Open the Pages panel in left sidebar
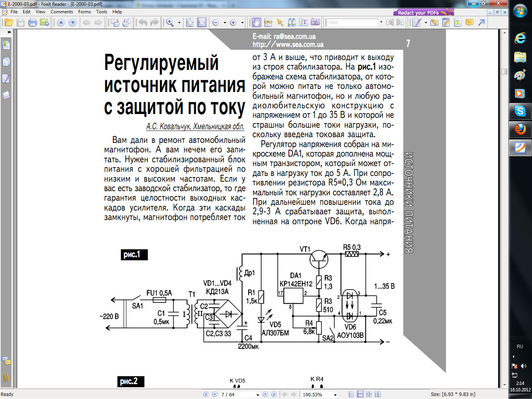The height and width of the screenshot is (399, 532). (x=6, y=62)
